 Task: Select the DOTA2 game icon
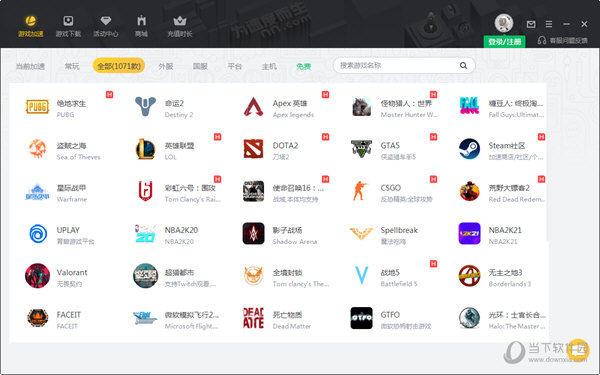click(253, 149)
